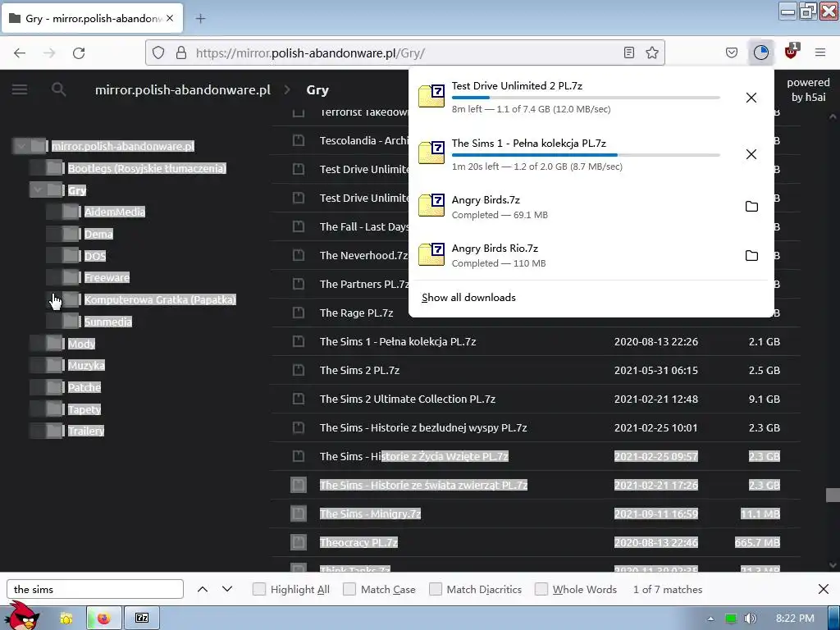The image size is (840, 630).
Task: Show hidden system tray icons arrow
Action: coord(710,619)
